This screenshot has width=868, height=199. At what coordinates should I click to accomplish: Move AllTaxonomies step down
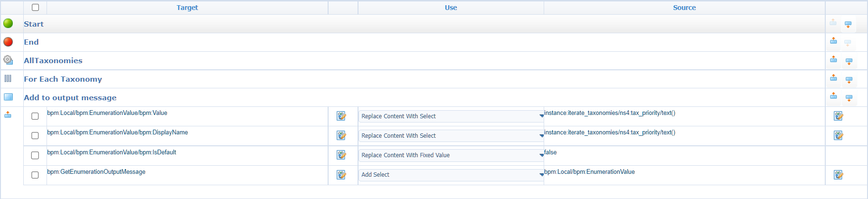849,61
